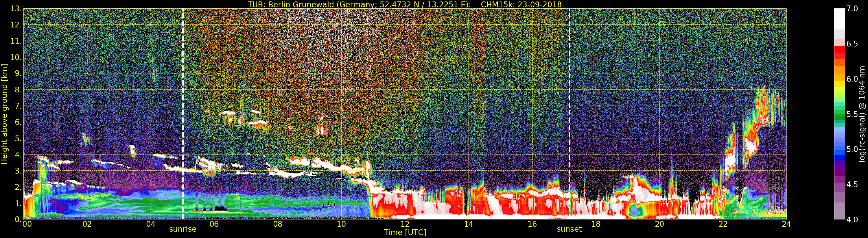The height and width of the screenshot is (238, 868).
Task: Select the "12." tick on the height axis
Action: 16,25
